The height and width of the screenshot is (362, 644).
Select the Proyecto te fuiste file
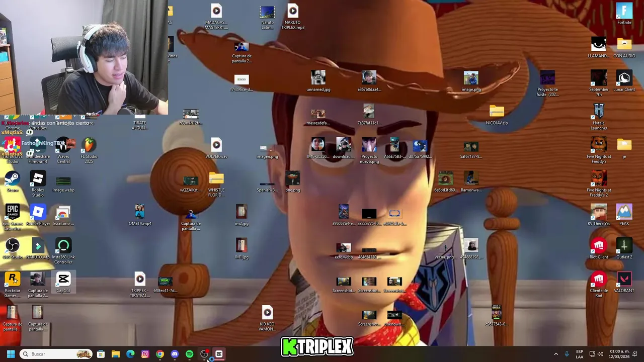(x=547, y=83)
